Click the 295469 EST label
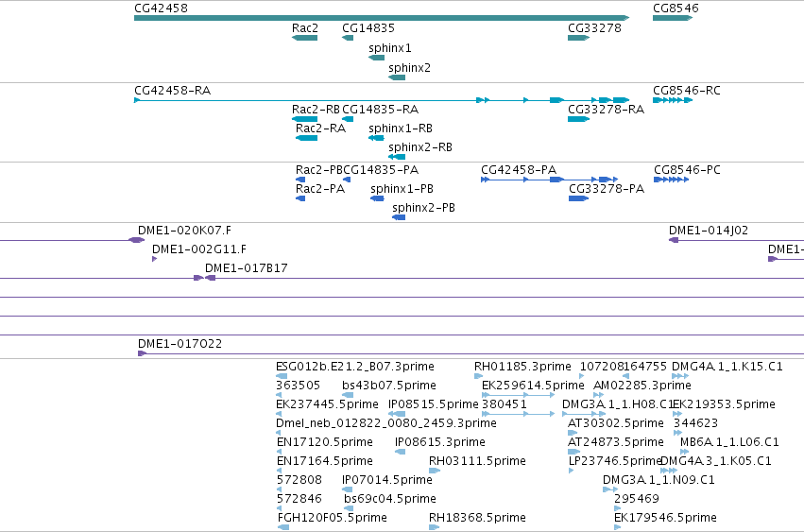The height and width of the screenshot is (532, 804). [x=637, y=499]
